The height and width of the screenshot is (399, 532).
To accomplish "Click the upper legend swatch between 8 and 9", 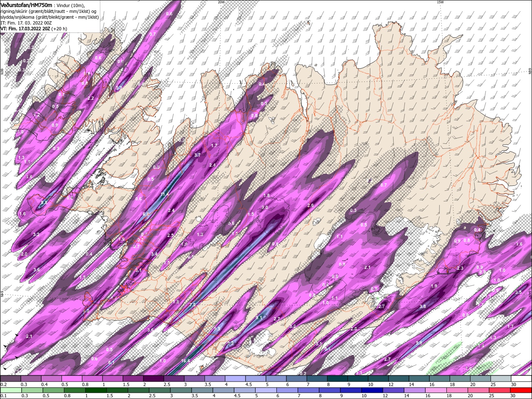I will click(338, 379).
